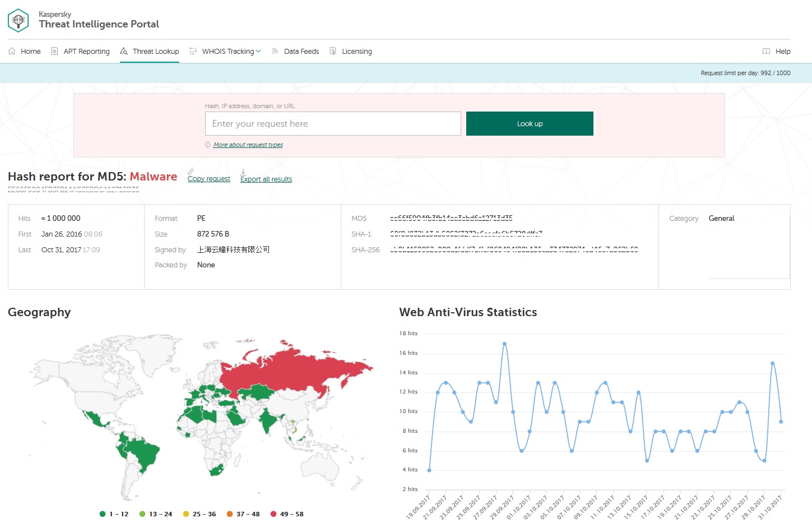This screenshot has height=532, width=812.
Task: Click the Home house icon
Action: point(12,51)
